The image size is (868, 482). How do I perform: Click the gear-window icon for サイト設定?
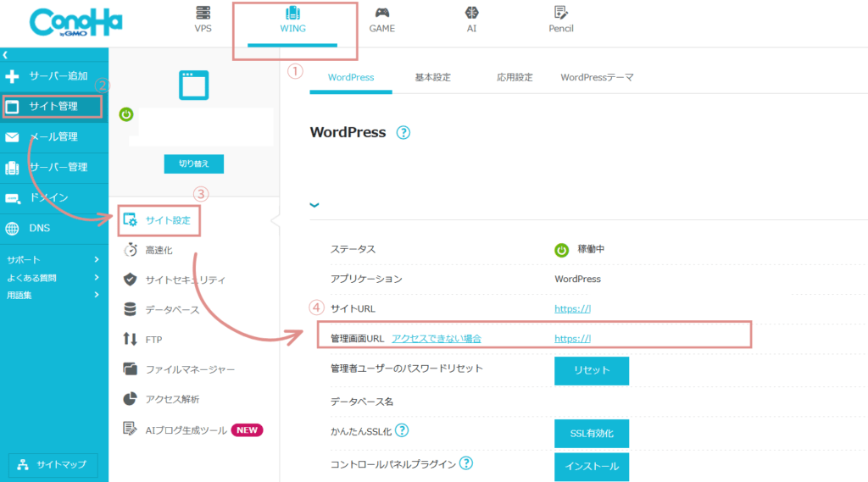pos(130,220)
